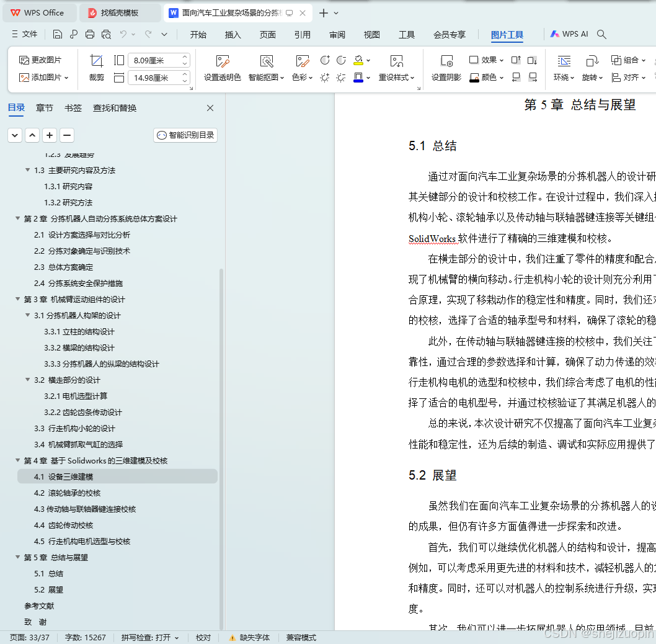The width and height of the screenshot is (656, 644).
Task: Click the blue picture border color swatch
Action: [358, 78]
